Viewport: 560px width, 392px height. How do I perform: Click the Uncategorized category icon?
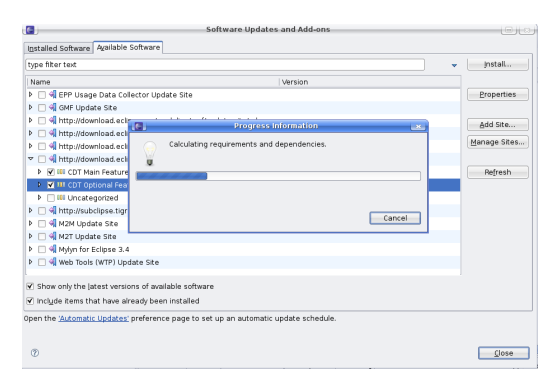coord(61,198)
